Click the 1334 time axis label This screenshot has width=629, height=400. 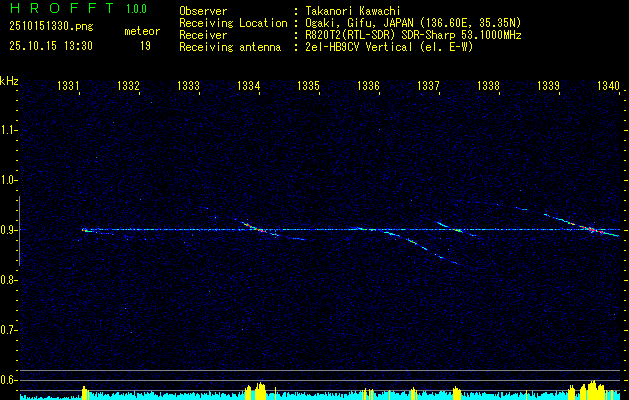coord(248,85)
